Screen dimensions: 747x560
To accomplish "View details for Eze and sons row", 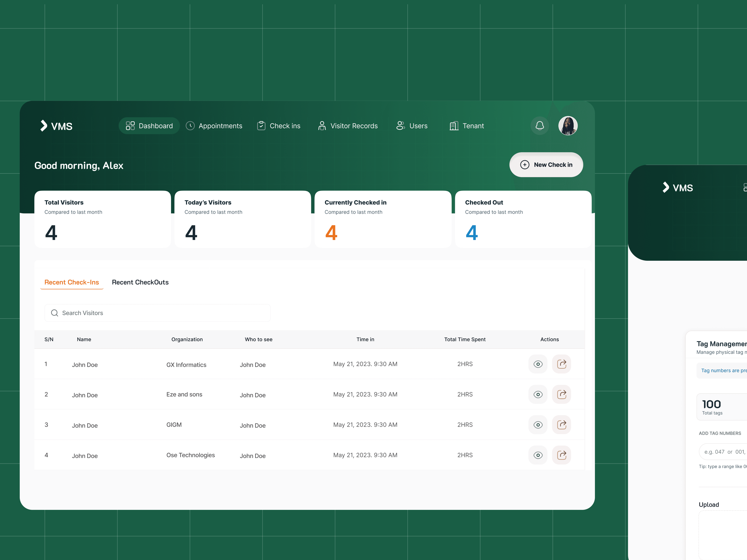I will [x=538, y=395].
